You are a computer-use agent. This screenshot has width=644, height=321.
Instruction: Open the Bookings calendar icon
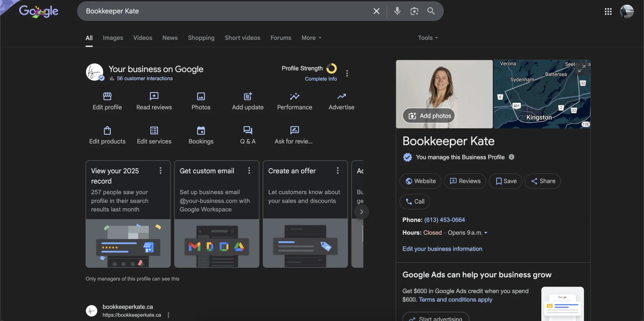[x=201, y=130]
